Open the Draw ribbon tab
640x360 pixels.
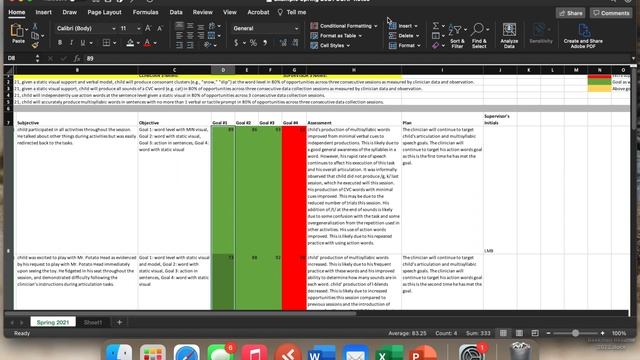[69, 12]
